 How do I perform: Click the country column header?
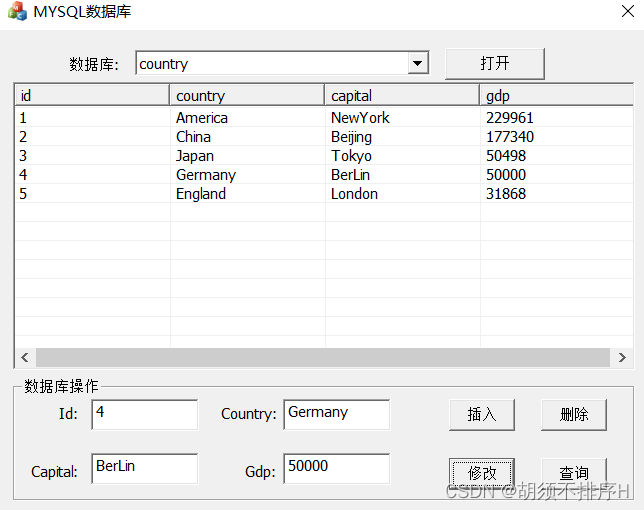click(x=247, y=96)
